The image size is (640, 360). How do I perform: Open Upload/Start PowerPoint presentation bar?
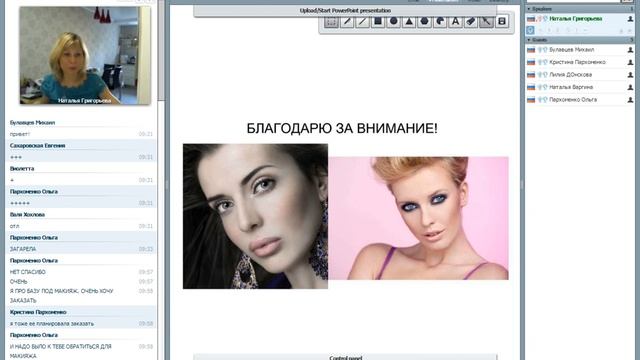(345, 11)
